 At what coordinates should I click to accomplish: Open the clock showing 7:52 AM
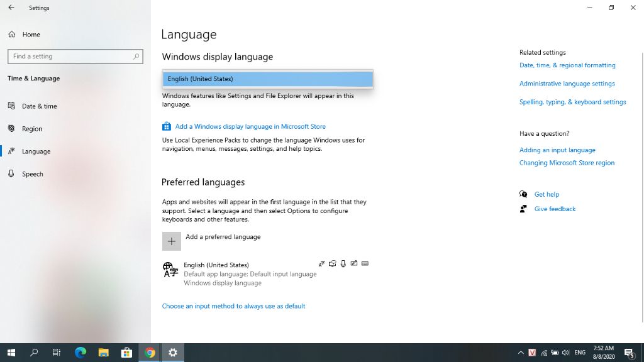click(x=603, y=353)
